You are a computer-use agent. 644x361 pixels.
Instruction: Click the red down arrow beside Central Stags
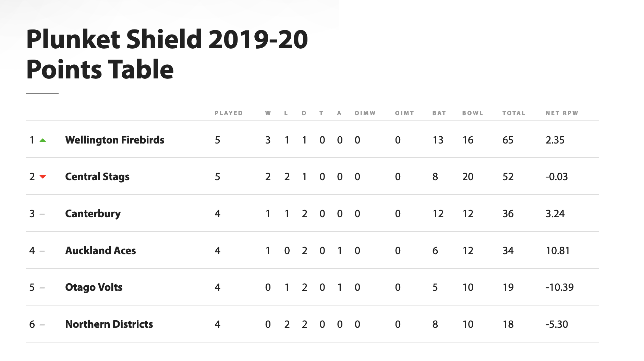coord(43,177)
